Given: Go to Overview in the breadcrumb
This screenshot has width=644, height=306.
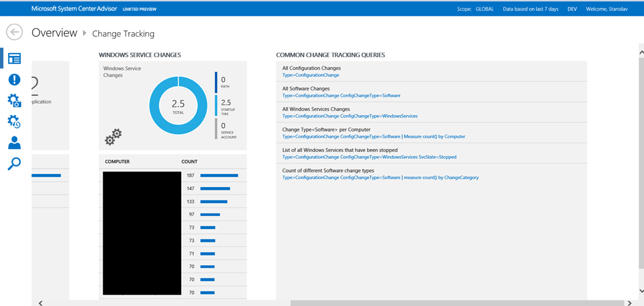Looking at the screenshot, I should pyautogui.click(x=54, y=33).
